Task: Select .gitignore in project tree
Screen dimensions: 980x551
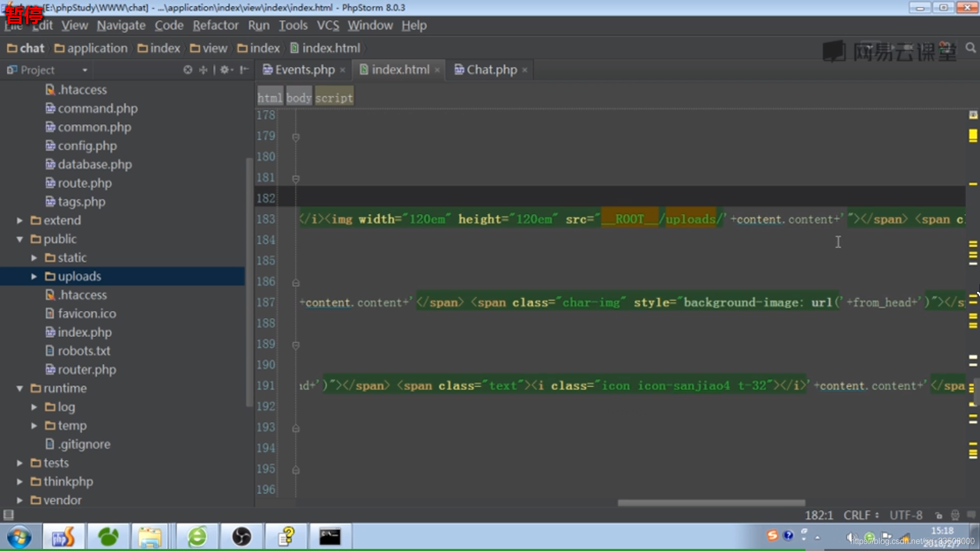Action: pyautogui.click(x=78, y=444)
